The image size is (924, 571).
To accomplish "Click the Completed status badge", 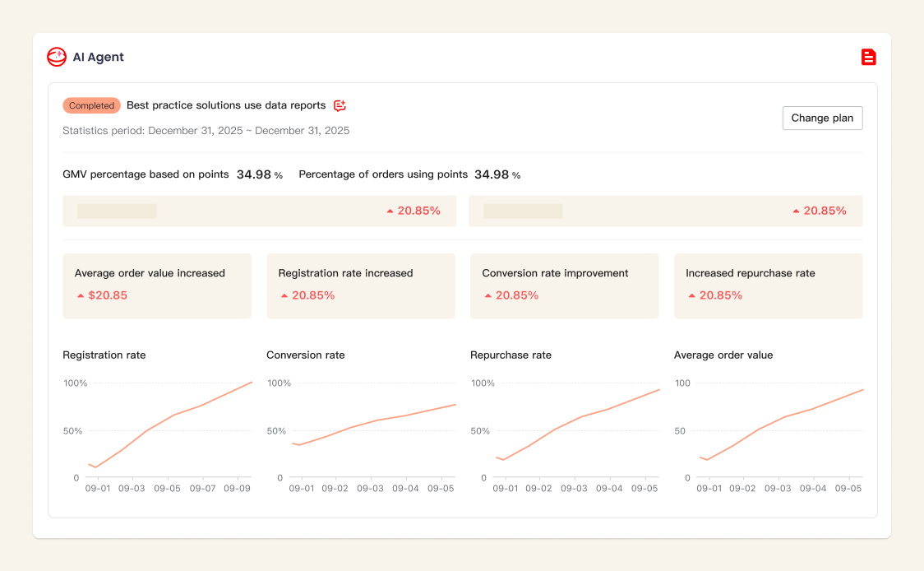I will 91,105.
